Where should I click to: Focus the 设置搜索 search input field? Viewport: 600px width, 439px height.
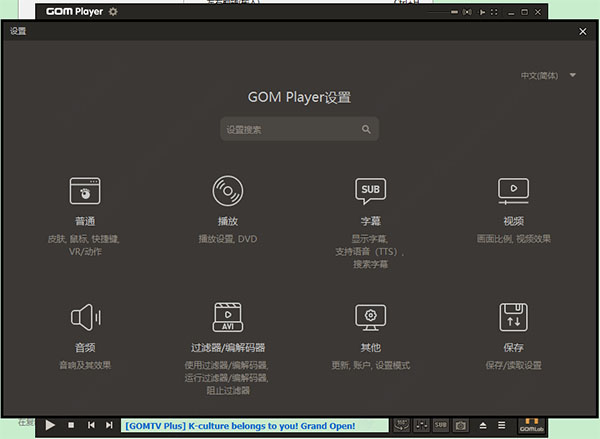(300, 129)
